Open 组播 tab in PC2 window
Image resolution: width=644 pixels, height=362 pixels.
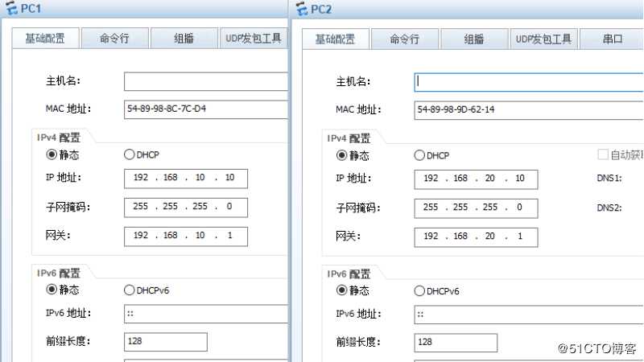click(474, 39)
